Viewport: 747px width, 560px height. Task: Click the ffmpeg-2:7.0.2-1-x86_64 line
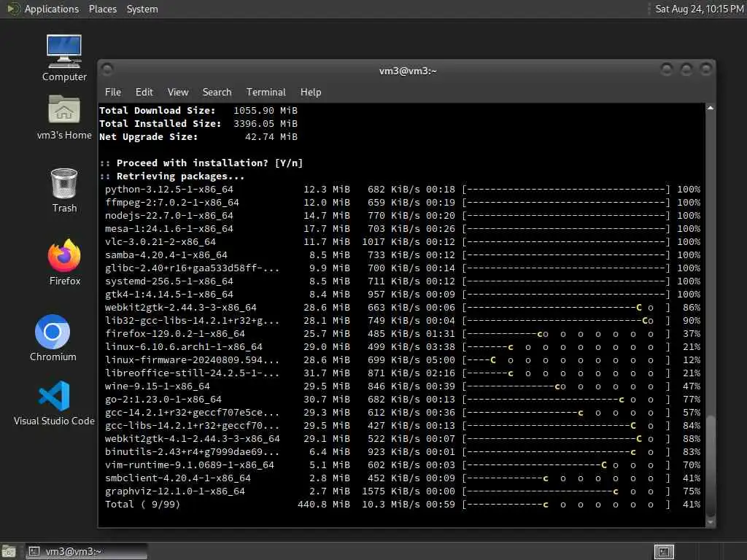(x=403, y=203)
